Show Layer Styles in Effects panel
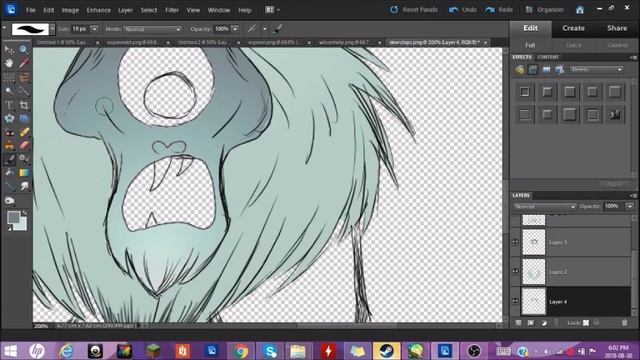The width and height of the screenshot is (640, 360). (x=533, y=70)
